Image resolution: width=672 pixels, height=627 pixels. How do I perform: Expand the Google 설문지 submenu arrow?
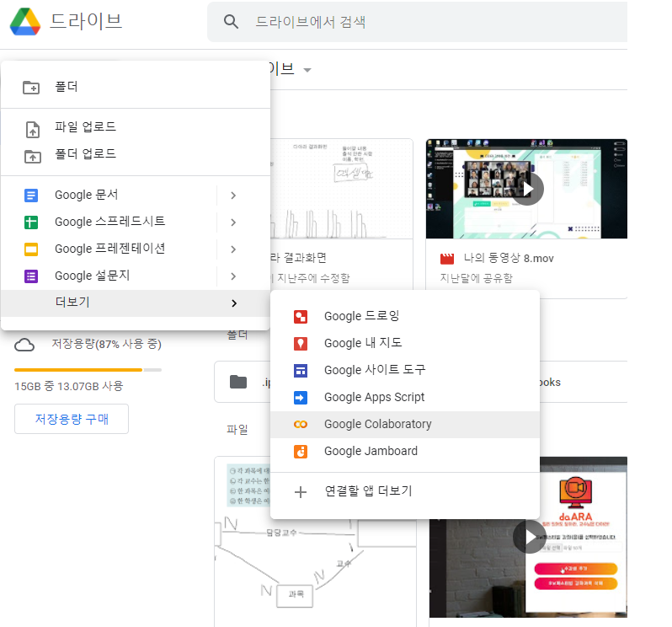(233, 276)
